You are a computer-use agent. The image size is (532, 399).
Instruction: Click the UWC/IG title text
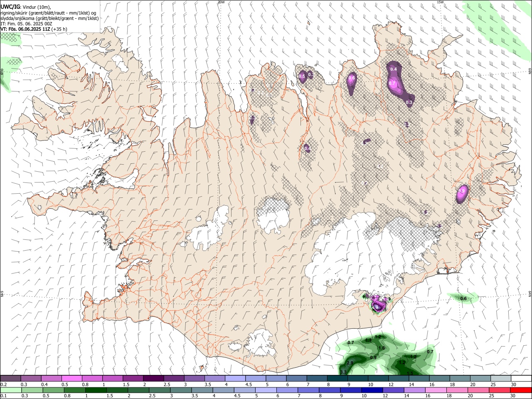pyautogui.click(x=10, y=7)
